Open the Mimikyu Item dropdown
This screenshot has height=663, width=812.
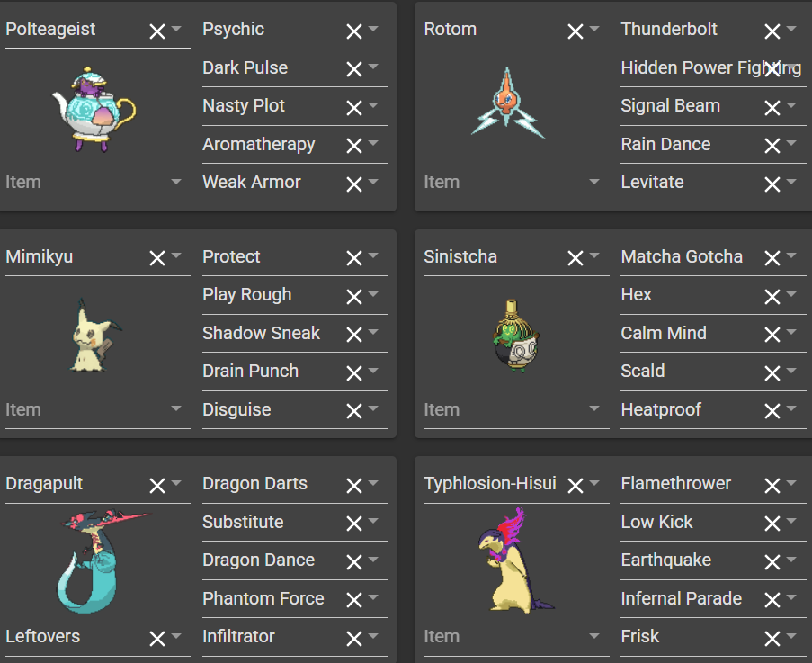tap(98, 410)
